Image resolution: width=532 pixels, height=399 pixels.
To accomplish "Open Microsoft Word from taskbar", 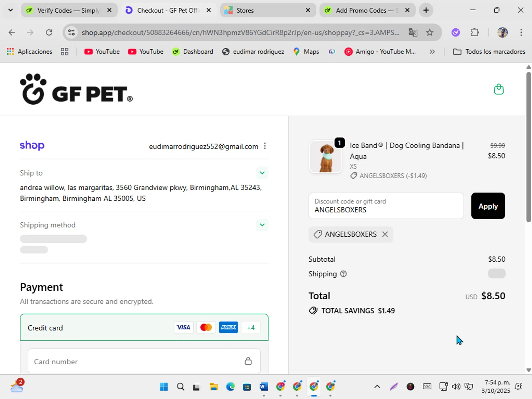I will [264, 387].
